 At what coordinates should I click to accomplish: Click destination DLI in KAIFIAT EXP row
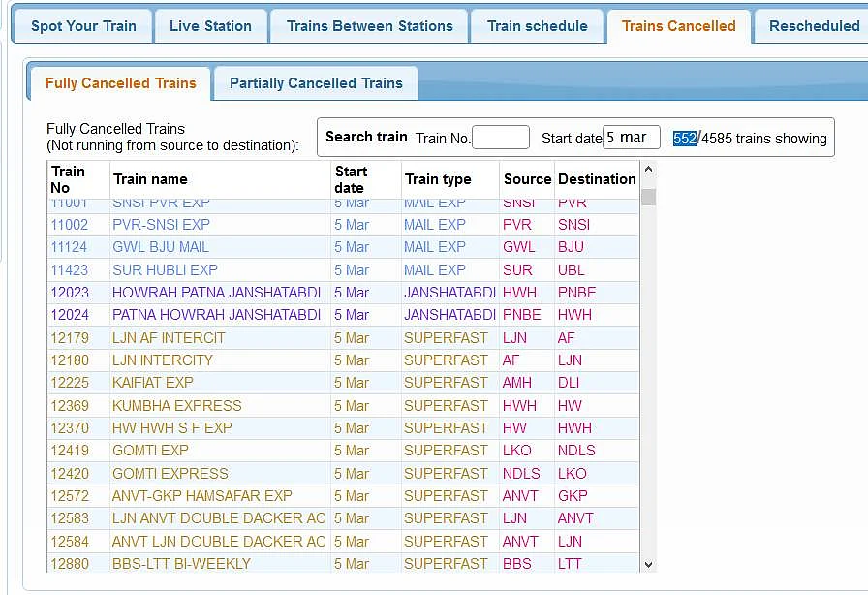tap(569, 382)
